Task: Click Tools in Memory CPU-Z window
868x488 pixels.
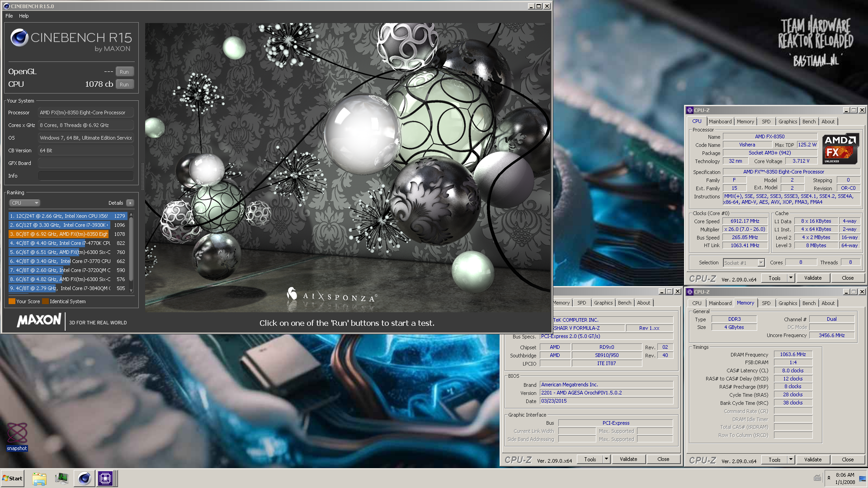Action: click(x=774, y=460)
